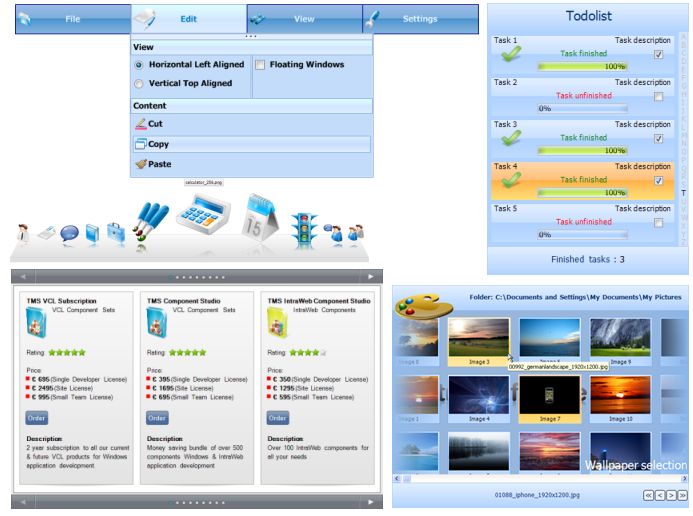The width and height of the screenshot is (693, 516).
Task: Click the traffic light icon
Action: point(303,229)
